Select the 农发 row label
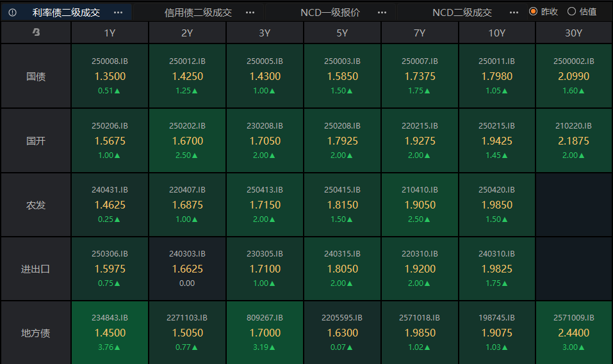613x364 pixels. point(36,205)
